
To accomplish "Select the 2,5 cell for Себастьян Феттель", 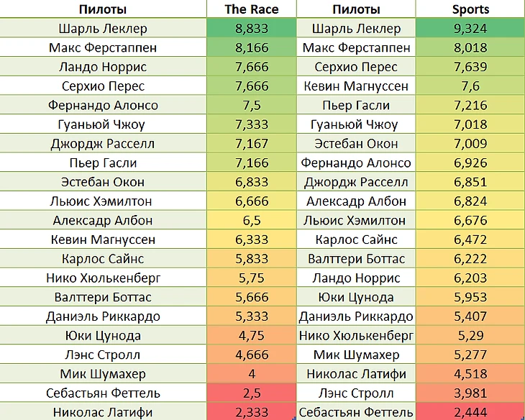I will (251, 393).
